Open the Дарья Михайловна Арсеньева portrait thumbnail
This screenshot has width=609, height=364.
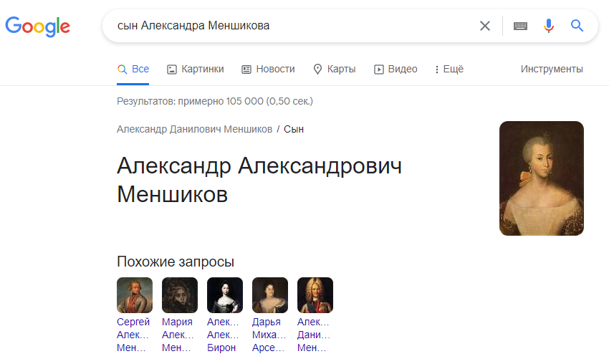[x=270, y=294]
